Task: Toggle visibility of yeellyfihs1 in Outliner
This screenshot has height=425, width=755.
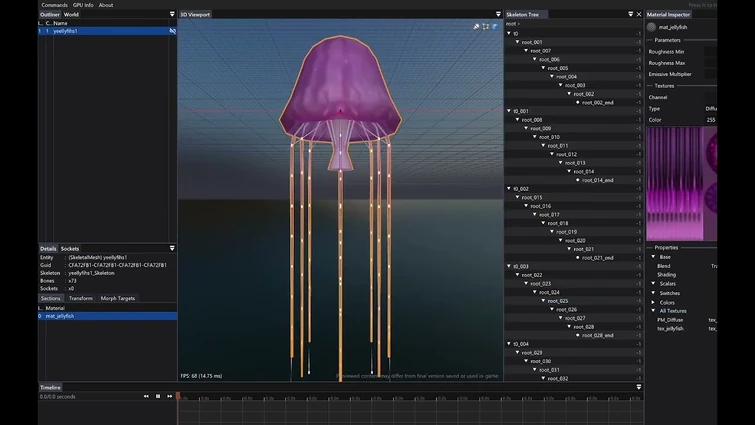Action: coord(172,31)
